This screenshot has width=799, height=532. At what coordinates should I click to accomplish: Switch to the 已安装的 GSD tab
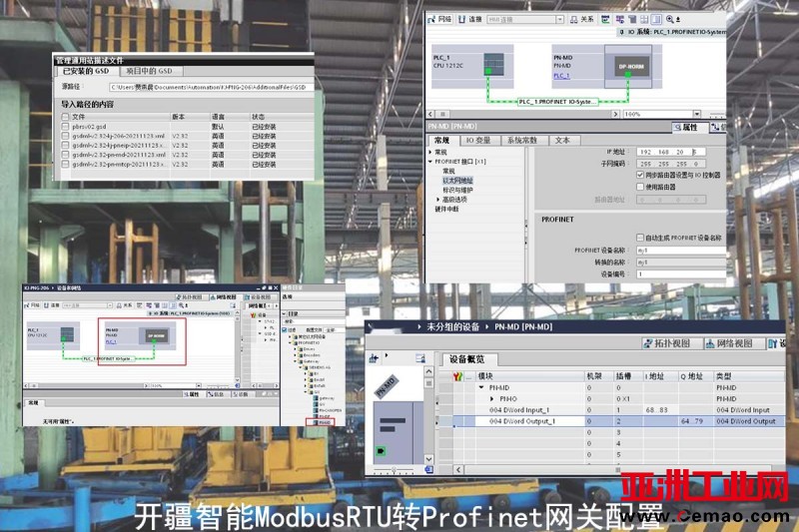(x=86, y=71)
